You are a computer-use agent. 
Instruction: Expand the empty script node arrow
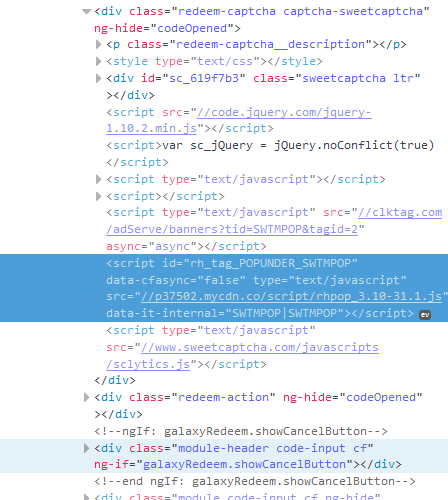(98, 196)
